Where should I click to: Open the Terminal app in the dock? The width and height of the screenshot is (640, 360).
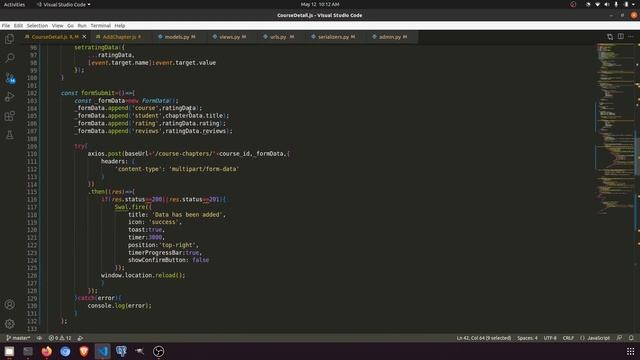pos(28,351)
